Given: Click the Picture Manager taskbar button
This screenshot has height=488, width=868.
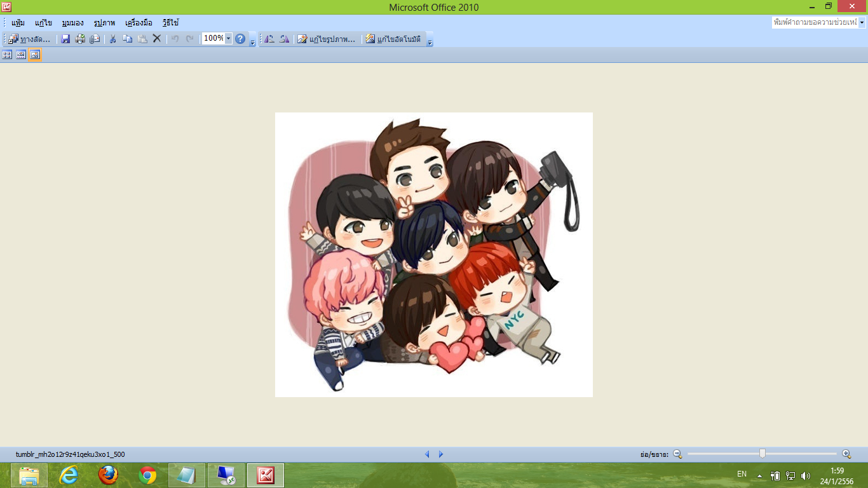Looking at the screenshot, I should click(x=266, y=475).
